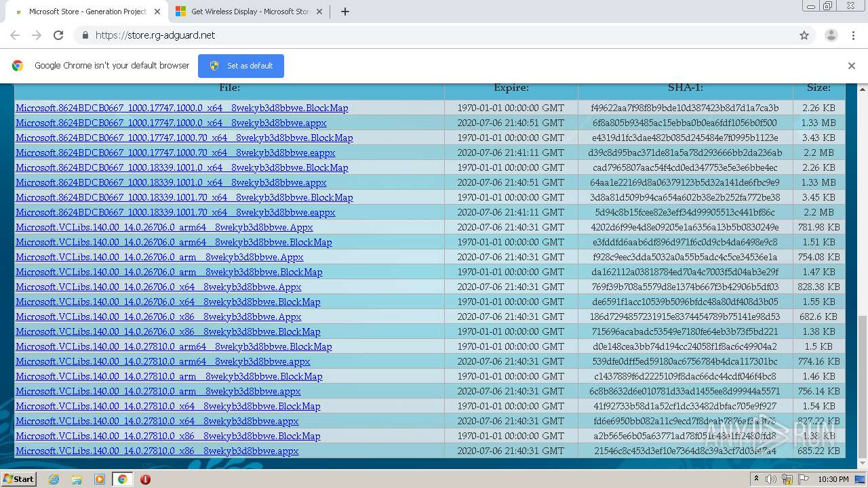868x488 pixels.
Task: Switch to the Get Wireless Display tab
Action: [249, 12]
